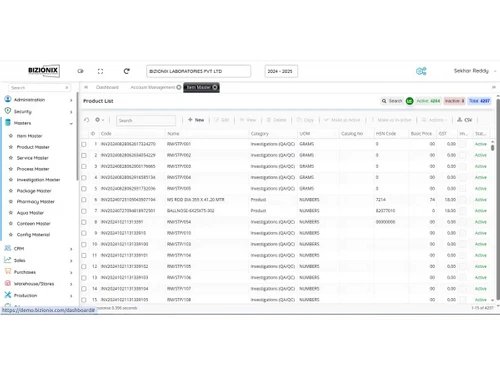Click the Sales chart icon
500x375 pixels.
[x=8, y=260]
